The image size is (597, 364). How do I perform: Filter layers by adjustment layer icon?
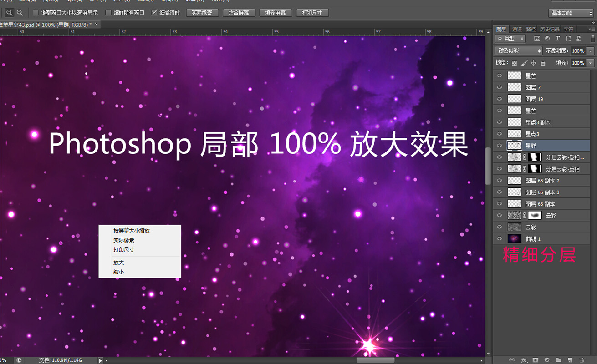click(x=547, y=39)
